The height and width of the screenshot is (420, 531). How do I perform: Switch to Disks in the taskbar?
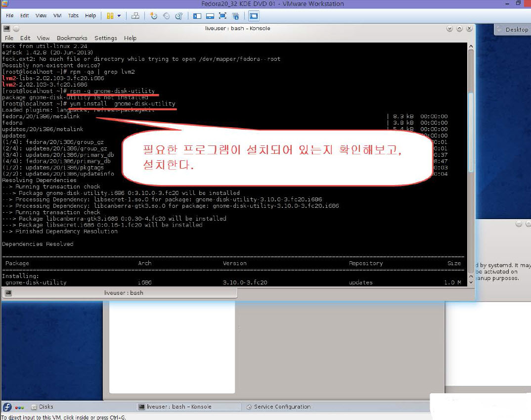point(43,407)
